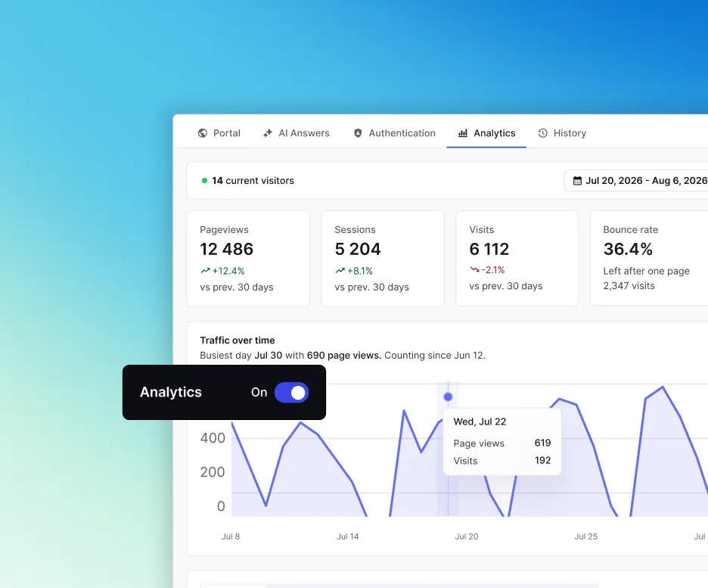The image size is (708, 588).
Task: Click the globe icon beside Portal
Action: pos(203,133)
